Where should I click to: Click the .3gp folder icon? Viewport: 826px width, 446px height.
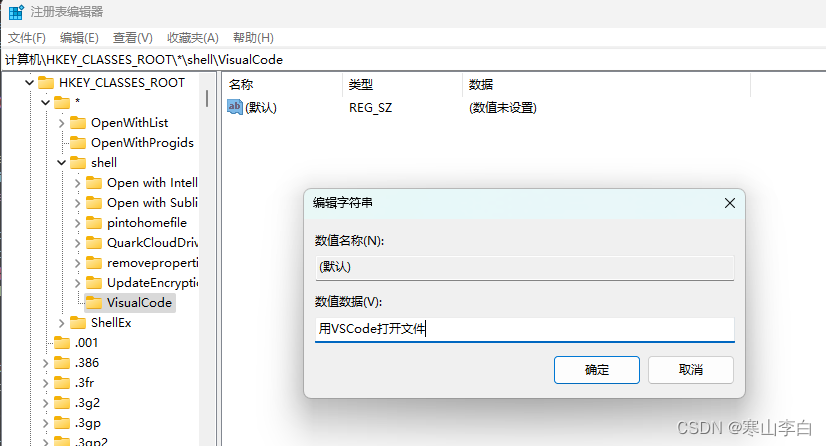tap(62, 423)
